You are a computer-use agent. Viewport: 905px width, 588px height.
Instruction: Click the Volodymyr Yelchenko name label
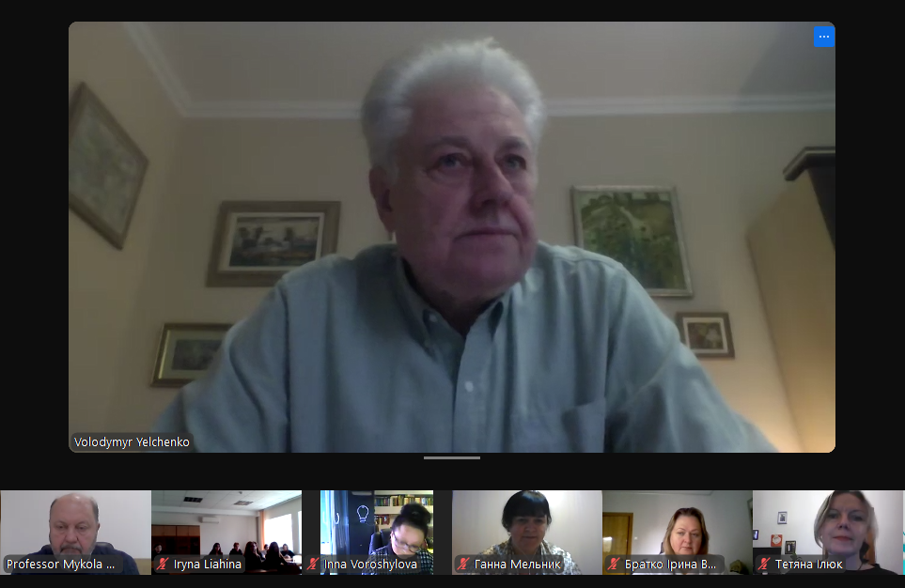[x=132, y=441]
